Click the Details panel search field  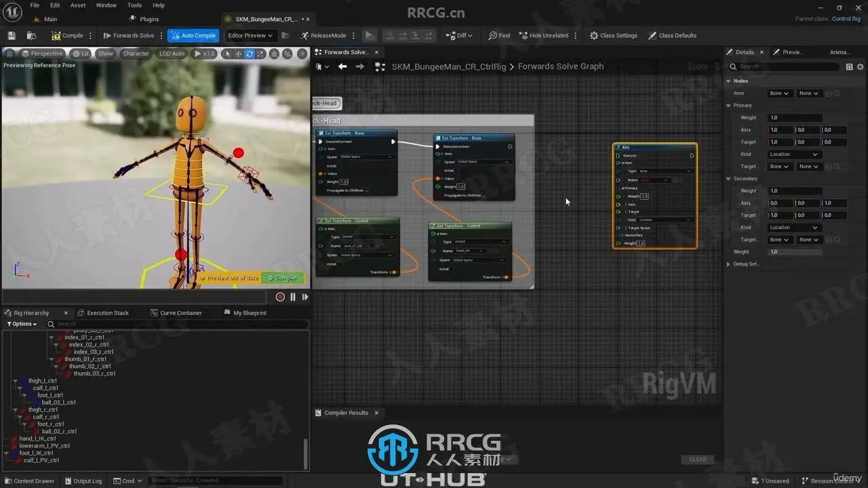coord(784,66)
